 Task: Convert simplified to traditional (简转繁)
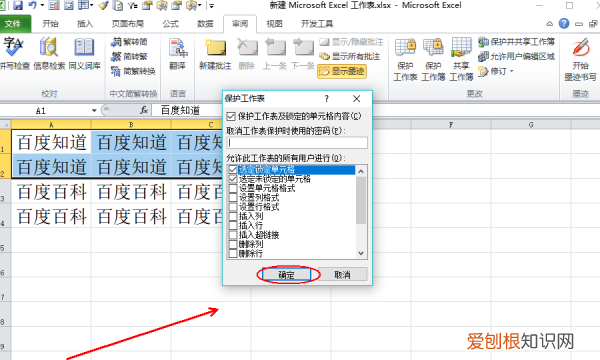pyautogui.click(x=129, y=57)
